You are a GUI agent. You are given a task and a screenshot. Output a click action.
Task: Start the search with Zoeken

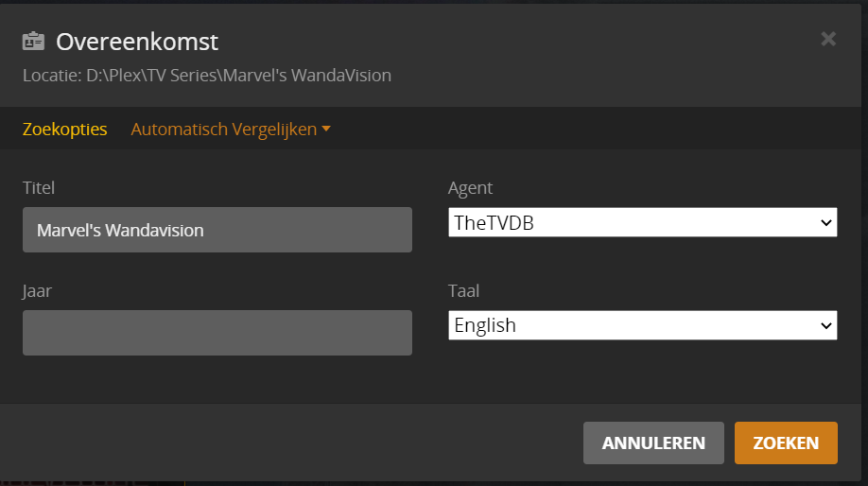(x=786, y=443)
